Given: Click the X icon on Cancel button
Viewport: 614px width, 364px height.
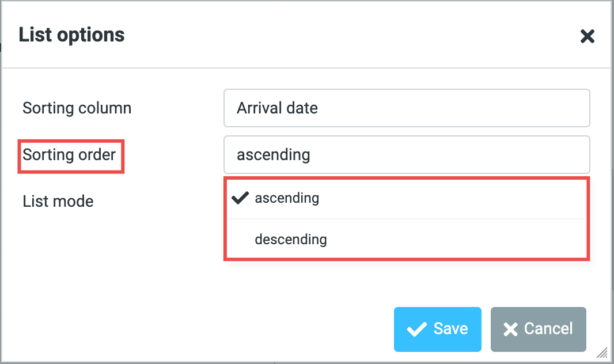Looking at the screenshot, I should click(510, 329).
